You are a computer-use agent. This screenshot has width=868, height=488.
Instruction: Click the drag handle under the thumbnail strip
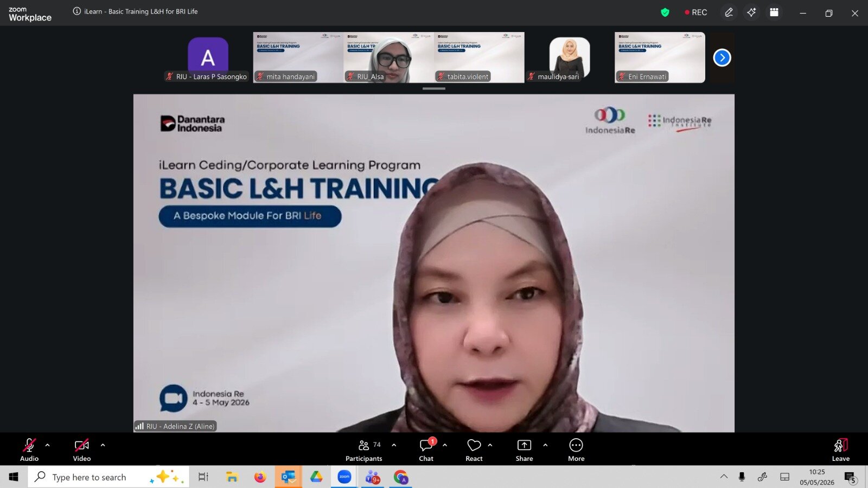click(x=434, y=88)
